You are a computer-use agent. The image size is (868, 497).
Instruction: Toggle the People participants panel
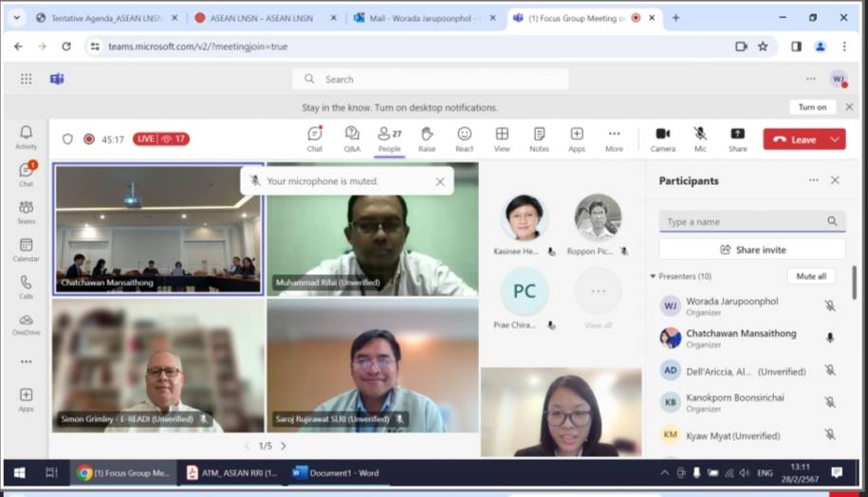click(x=389, y=138)
